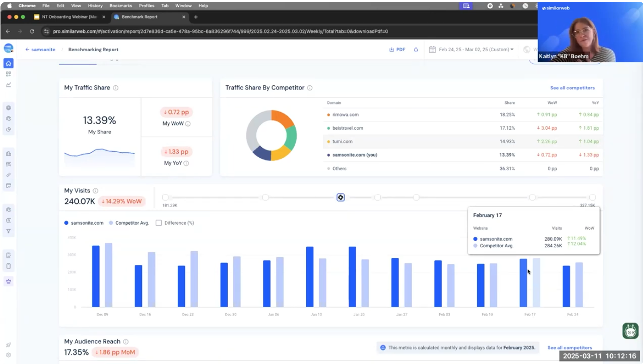Click the info icon beside My YoY
Viewport: 643px width, 364px height.
pos(186,163)
